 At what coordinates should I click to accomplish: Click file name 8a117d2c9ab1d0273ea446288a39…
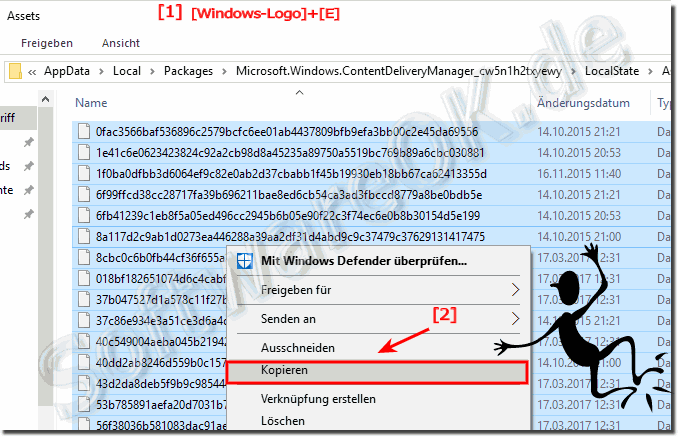click(290, 236)
